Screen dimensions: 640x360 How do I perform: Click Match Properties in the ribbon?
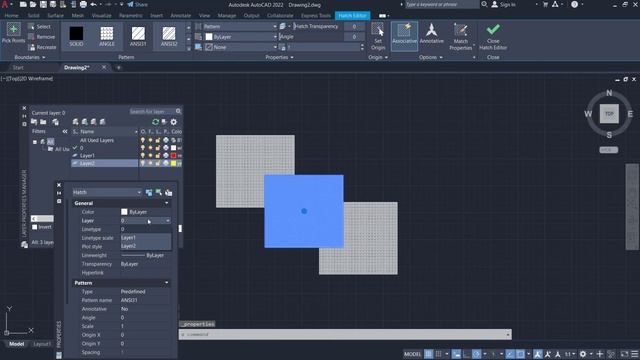click(x=461, y=37)
